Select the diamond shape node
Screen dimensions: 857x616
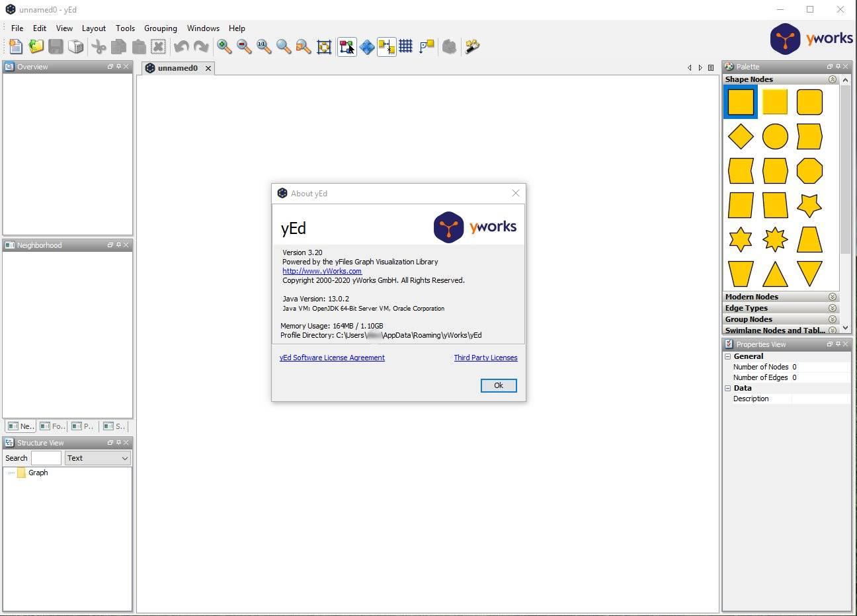[x=741, y=137]
